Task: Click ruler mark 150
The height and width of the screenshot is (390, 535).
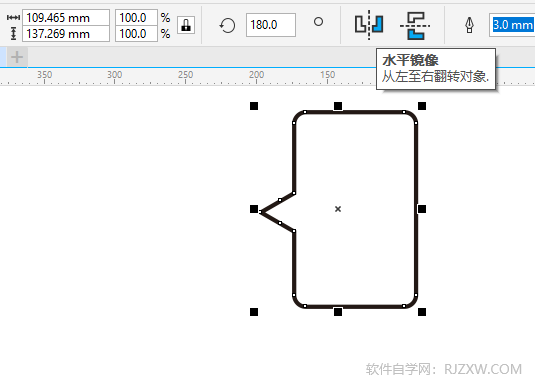Action: pos(328,74)
